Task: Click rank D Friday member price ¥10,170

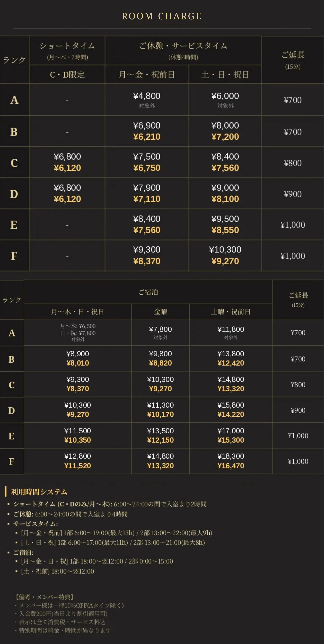Action: [x=160, y=414]
